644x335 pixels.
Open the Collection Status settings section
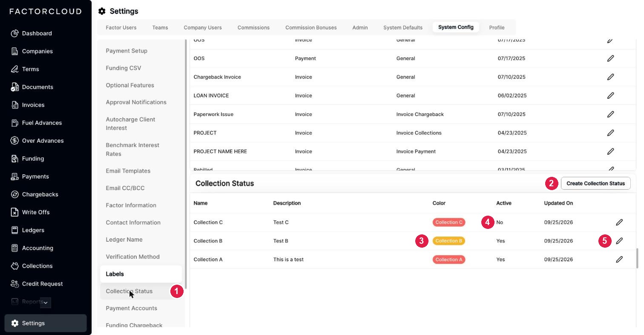(141, 291)
